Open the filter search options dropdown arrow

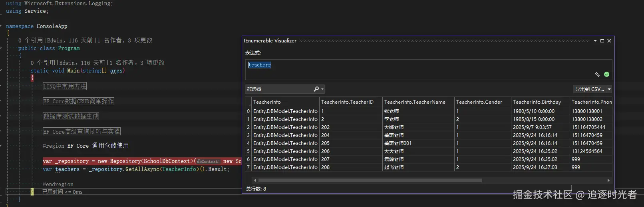point(322,89)
